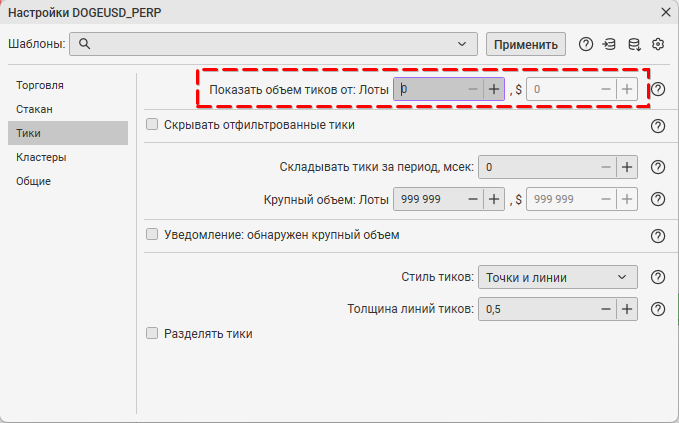Screen dimensions: 679x423
Task: Open the template settings gear icon
Action: tap(658, 44)
